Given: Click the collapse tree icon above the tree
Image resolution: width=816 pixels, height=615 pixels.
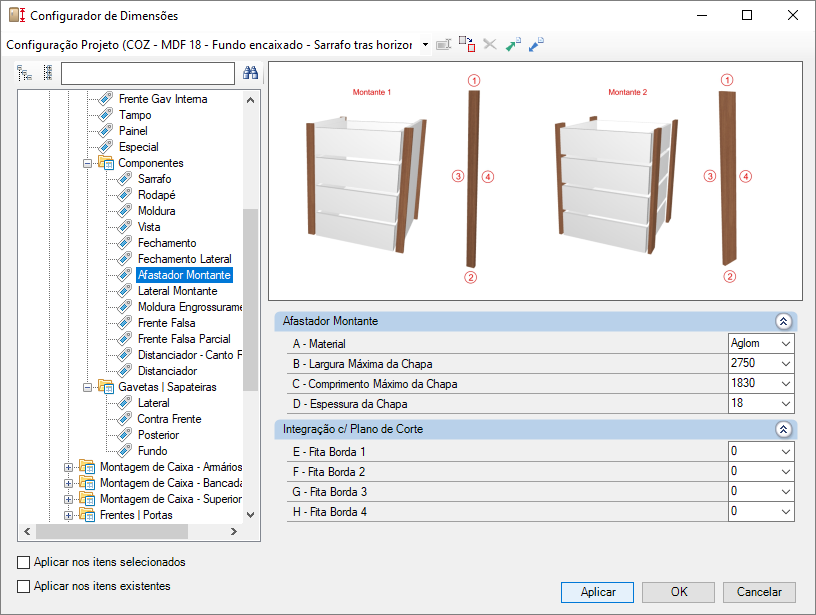Looking at the screenshot, I should (48, 73).
